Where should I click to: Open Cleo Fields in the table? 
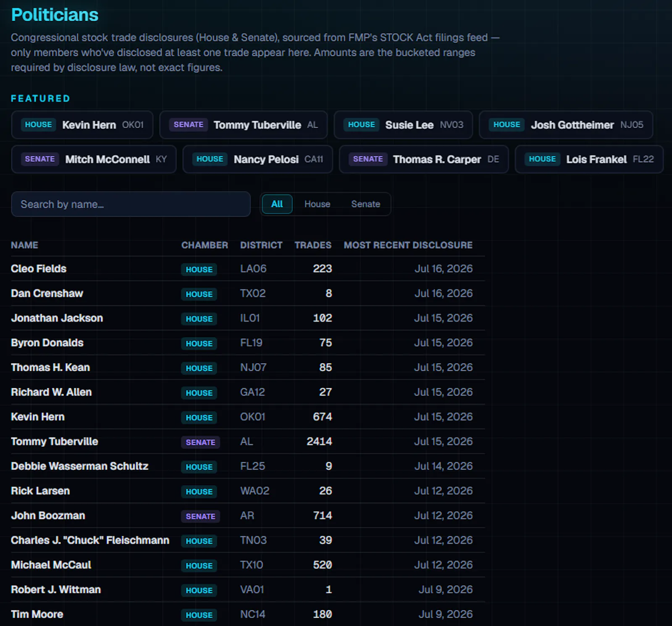coord(39,269)
